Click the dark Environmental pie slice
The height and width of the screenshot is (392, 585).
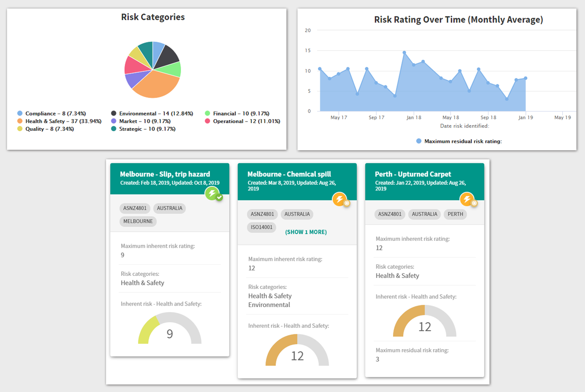click(166, 57)
